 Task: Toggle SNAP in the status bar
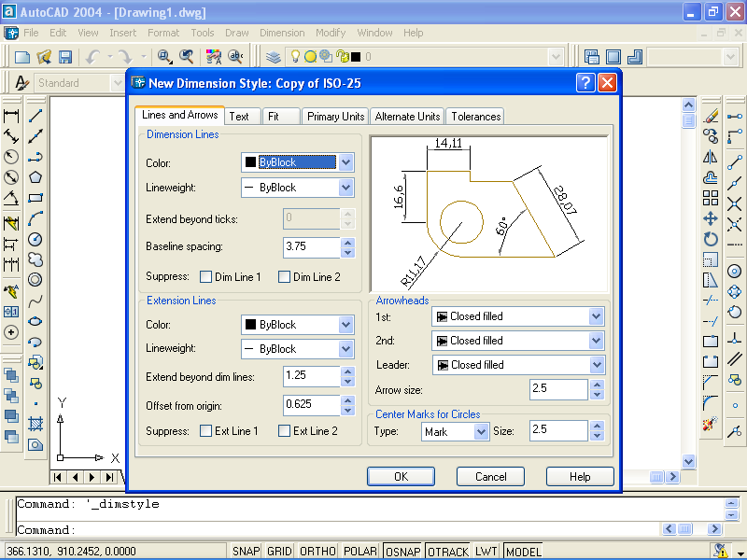point(246,552)
